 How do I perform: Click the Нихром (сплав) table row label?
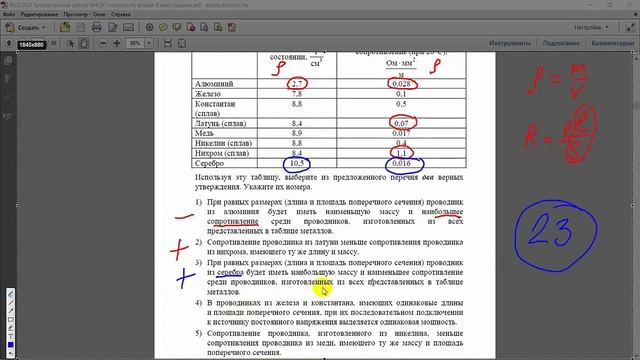coord(222,153)
